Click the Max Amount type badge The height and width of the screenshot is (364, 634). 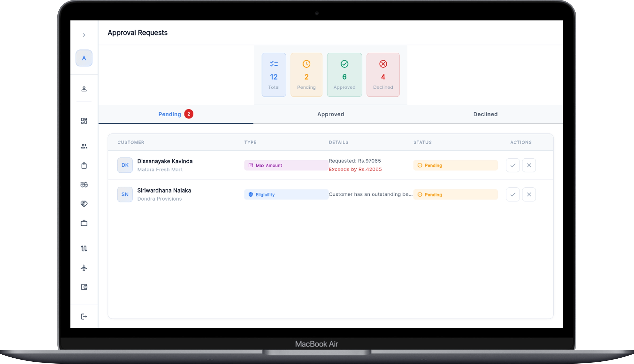[286, 165]
